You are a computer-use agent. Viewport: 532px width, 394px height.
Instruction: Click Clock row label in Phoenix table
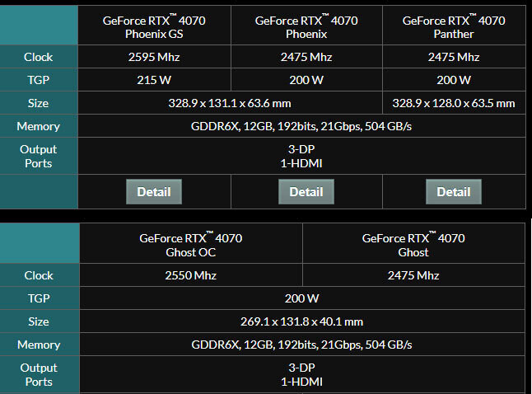38,57
